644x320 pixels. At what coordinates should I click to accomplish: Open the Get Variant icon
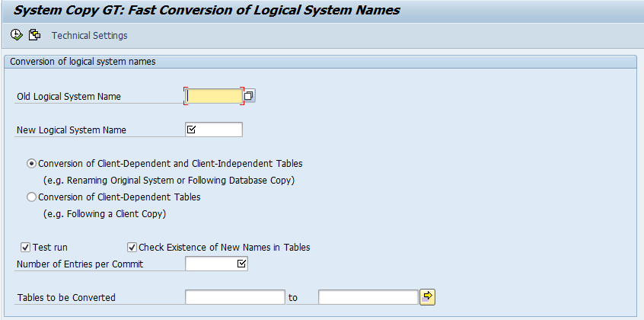tap(34, 35)
